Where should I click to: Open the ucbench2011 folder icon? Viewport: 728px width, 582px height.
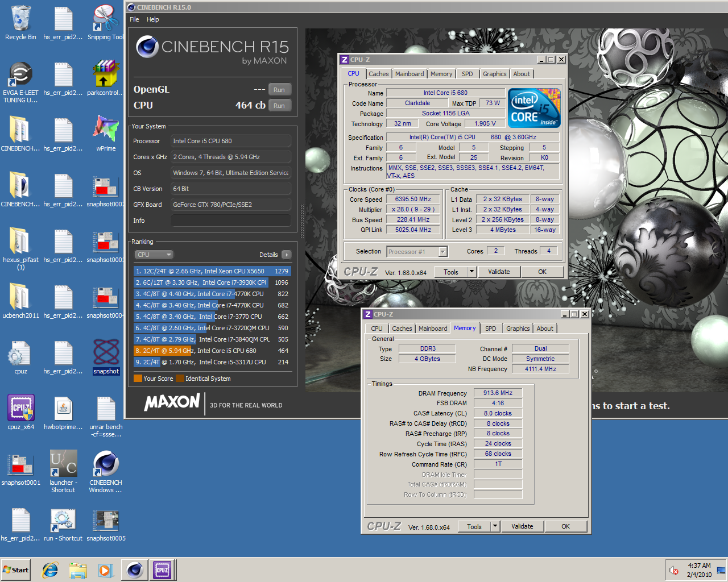pos(20,301)
